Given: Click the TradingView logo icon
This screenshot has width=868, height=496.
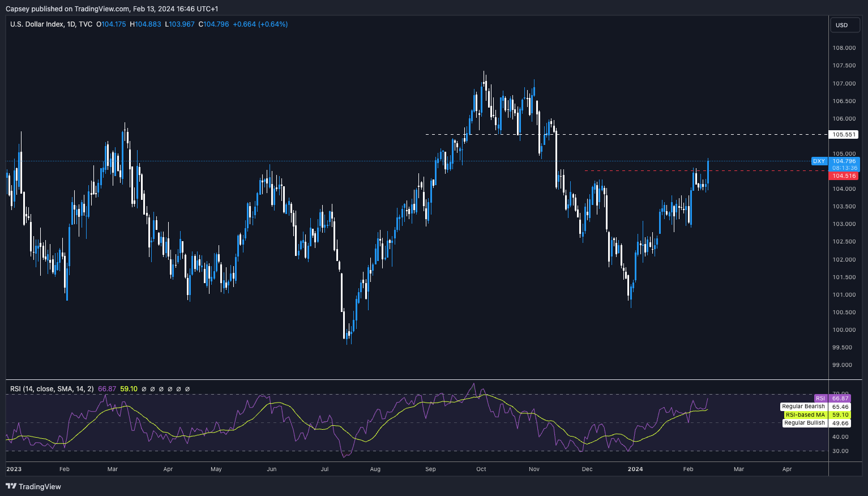Looking at the screenshot, I should tap(11, 486).
